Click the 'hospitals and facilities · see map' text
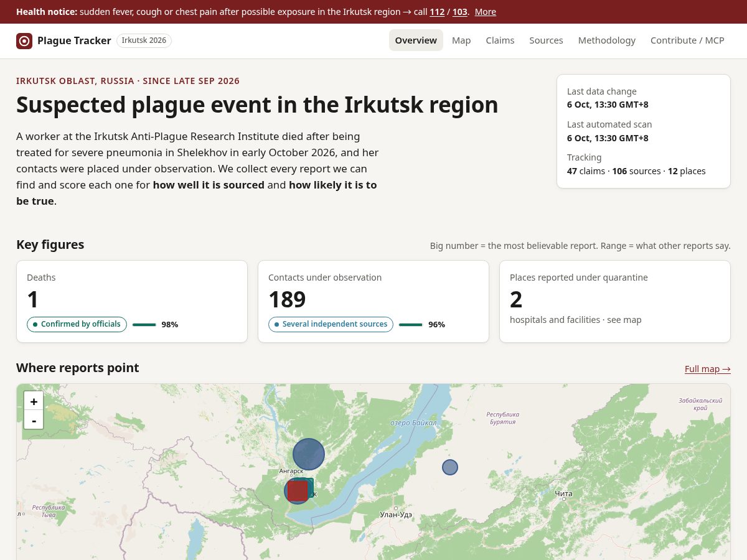This screenshot has width=747, height=560. tap(575, 320)
